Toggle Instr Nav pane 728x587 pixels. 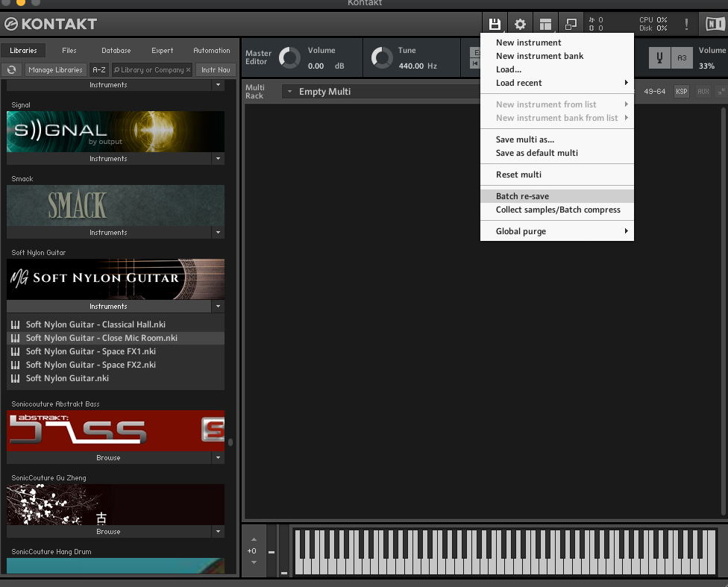tap(216, 69)
